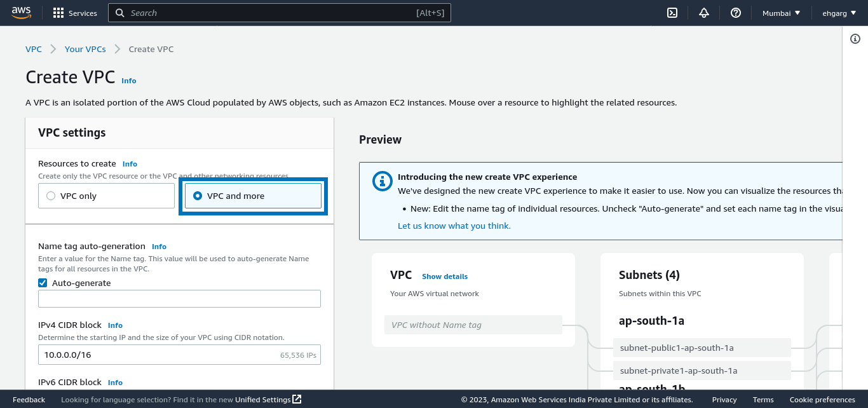Click the Subnets (4) heading
Screen dimensions: 868x408
(649, 275)
